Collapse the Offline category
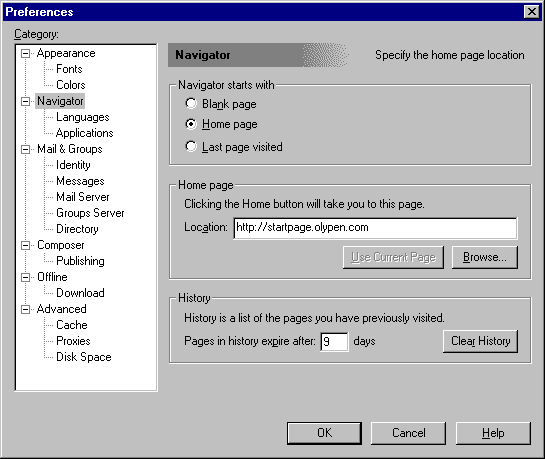Image resolution: width=545 pixels, height=459 pixels. (x=25, y=277)
